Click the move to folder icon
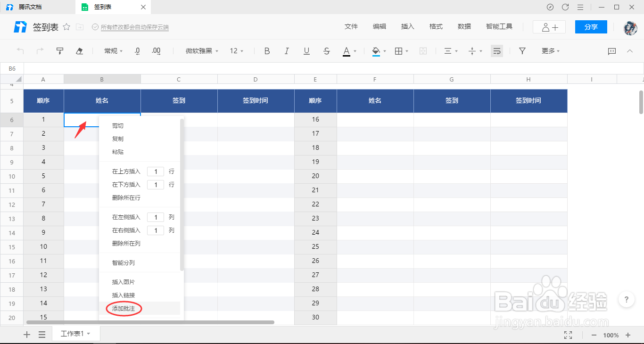 pyautogui.click(x=80, y=27)
